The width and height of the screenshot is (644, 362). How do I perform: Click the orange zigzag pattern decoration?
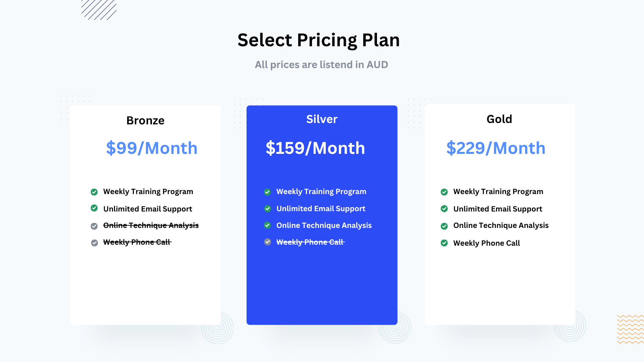631,329
